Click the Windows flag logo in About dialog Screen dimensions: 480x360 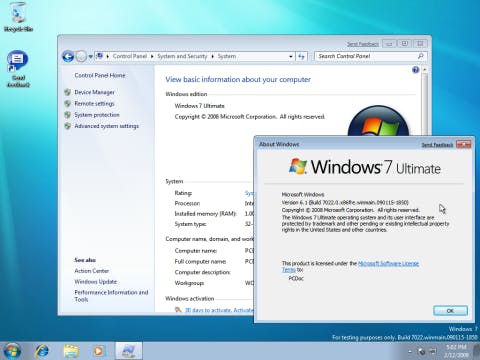click(x=297, y=166)
